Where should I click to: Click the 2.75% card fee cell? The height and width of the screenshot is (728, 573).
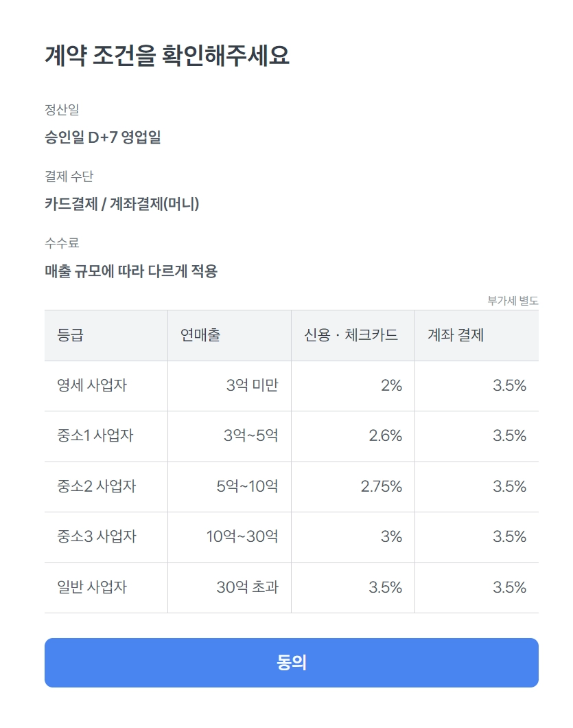(381, 486)
